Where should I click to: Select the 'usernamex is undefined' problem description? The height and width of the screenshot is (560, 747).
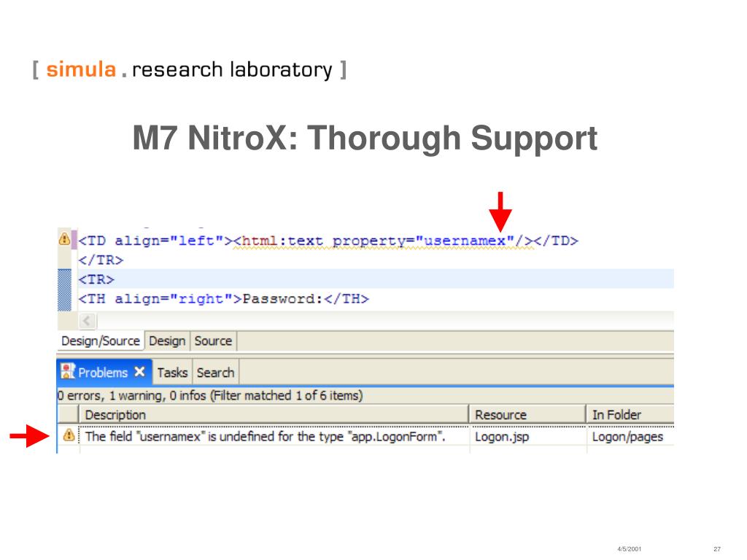click(x=265, y=436)
